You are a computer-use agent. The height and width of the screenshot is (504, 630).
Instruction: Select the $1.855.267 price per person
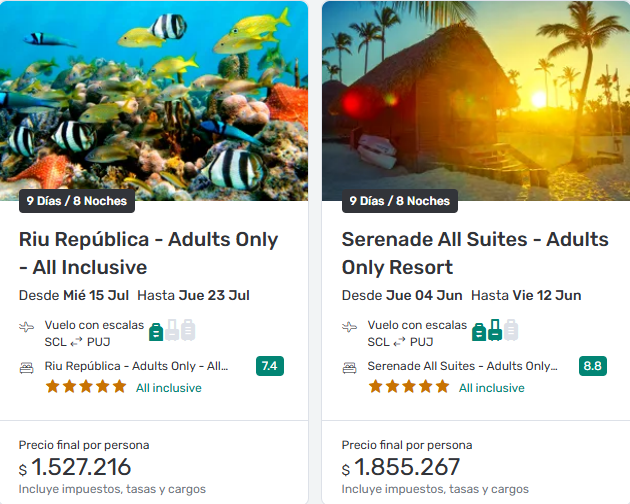coord(406,467)
